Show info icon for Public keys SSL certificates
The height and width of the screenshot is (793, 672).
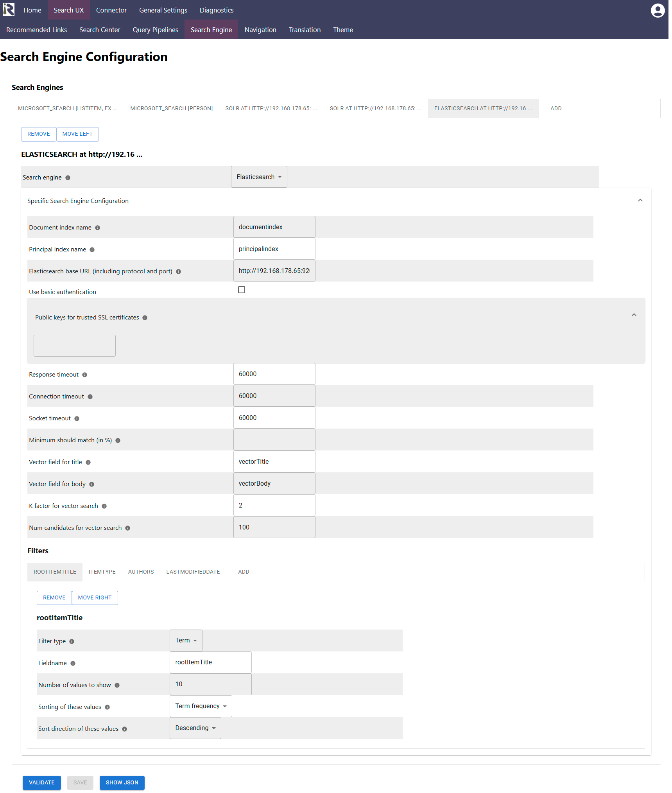pos(145,318)
